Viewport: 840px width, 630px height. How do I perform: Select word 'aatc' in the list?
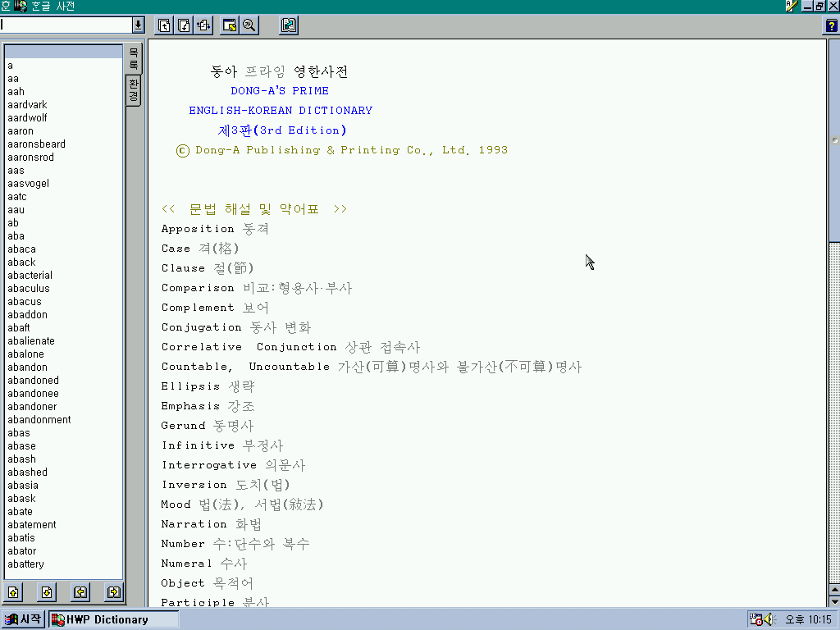click(x=17, y=197)
